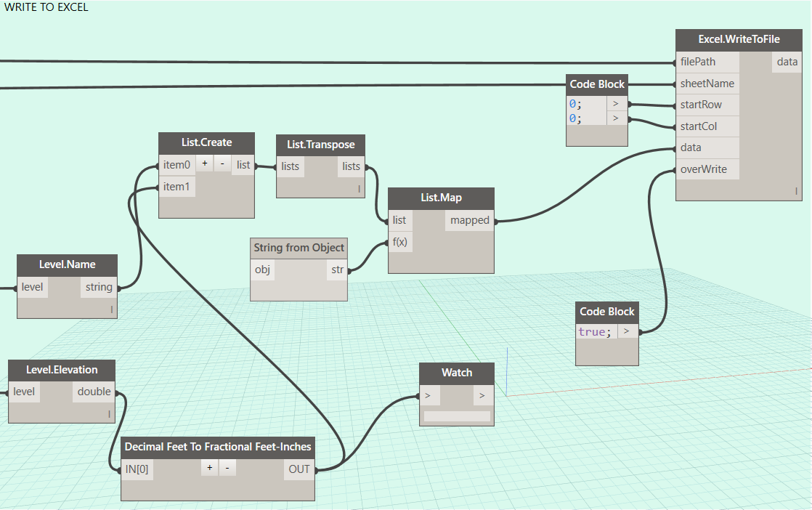Image resolution: width=812 pixels, height=510 pixels.
Task: Click the str output port
Action: click(x=337, y=270)
